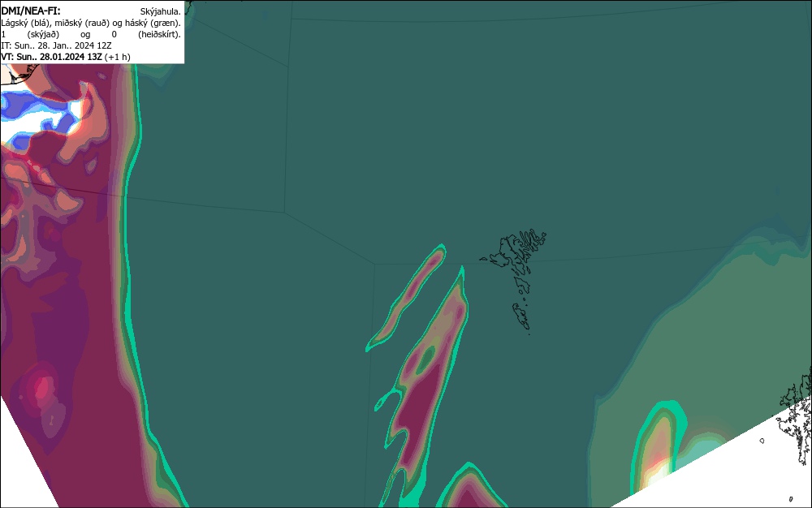Click the "VT: Sun.. 28.01.2024 13Z" valid time
Viewport: 812px width, 508px height.
(x=51, y=57)
